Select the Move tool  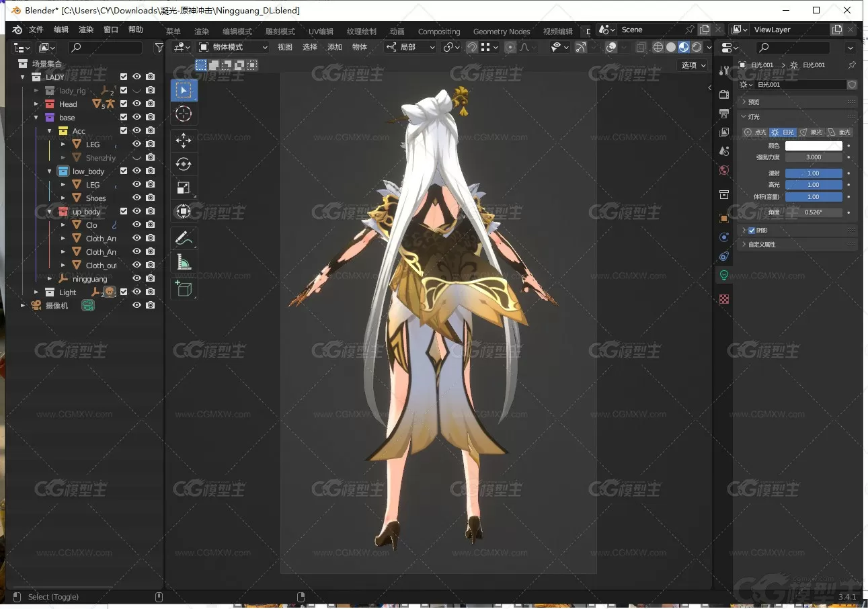pyautogui.click(x=184, y=140)
